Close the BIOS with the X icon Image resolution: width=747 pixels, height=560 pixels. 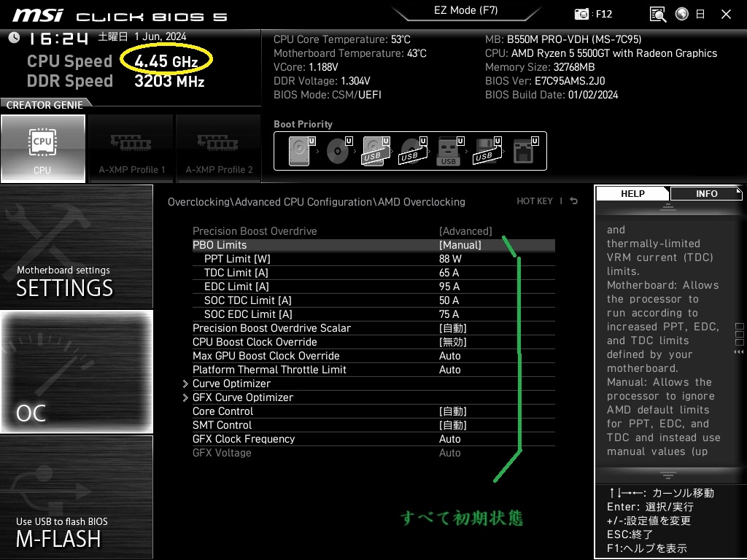(x=726, y=15)
